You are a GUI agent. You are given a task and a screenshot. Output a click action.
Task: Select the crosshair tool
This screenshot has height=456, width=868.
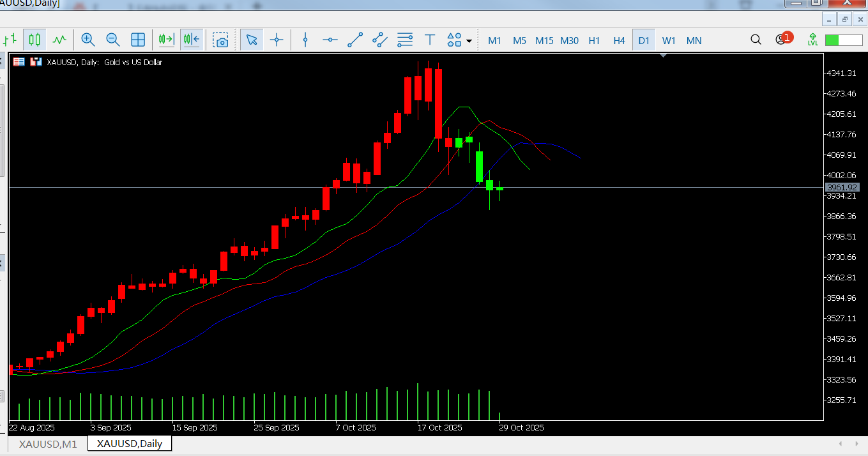coord(277,40)
